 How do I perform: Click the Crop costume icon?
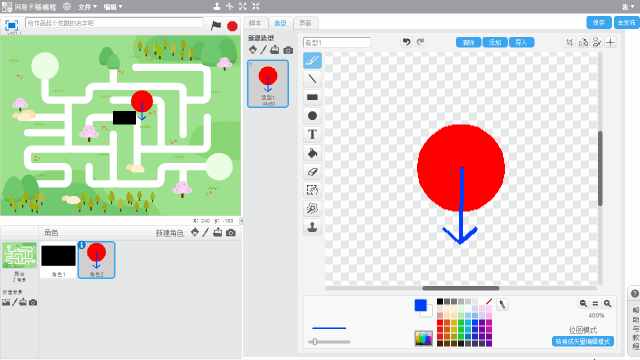pyautogui.click(x=570, y=42)
